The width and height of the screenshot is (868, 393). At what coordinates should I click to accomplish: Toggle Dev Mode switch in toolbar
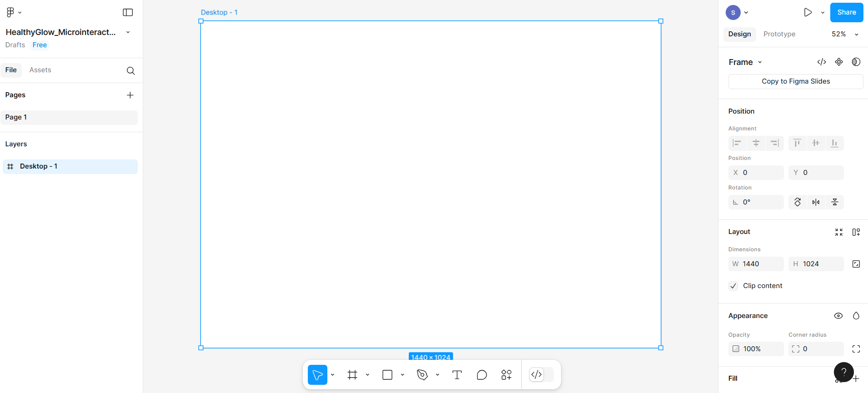542,375
